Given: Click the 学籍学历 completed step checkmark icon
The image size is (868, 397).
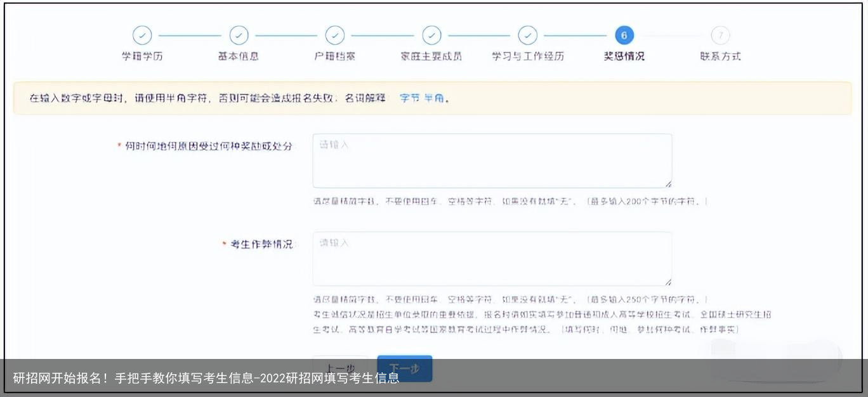Looking at the screenshot, I should click(142, 36).
